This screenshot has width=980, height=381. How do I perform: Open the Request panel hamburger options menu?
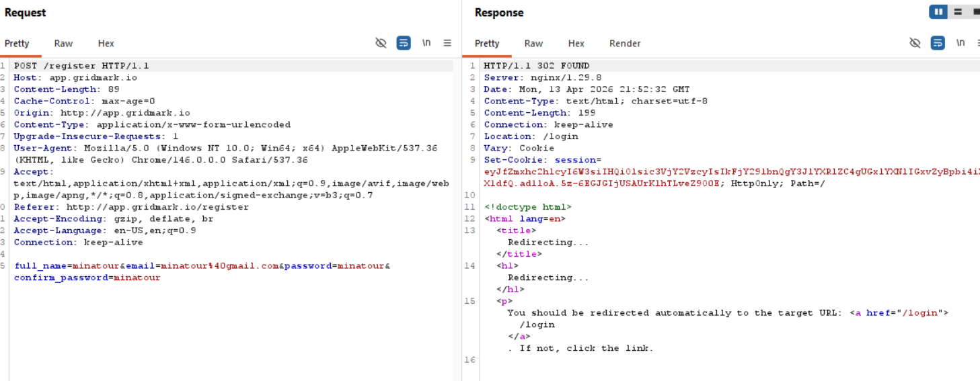click(x=447, y=43)
